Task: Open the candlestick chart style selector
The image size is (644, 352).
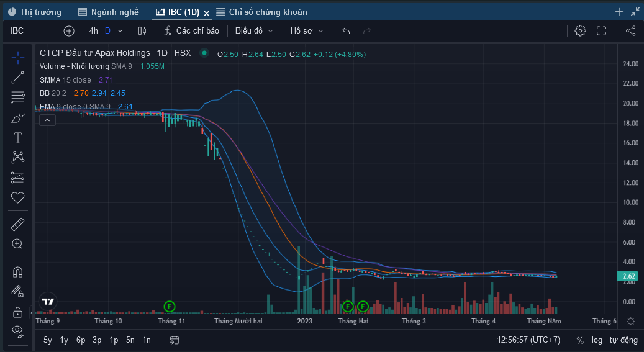Action: click(142, 31)
